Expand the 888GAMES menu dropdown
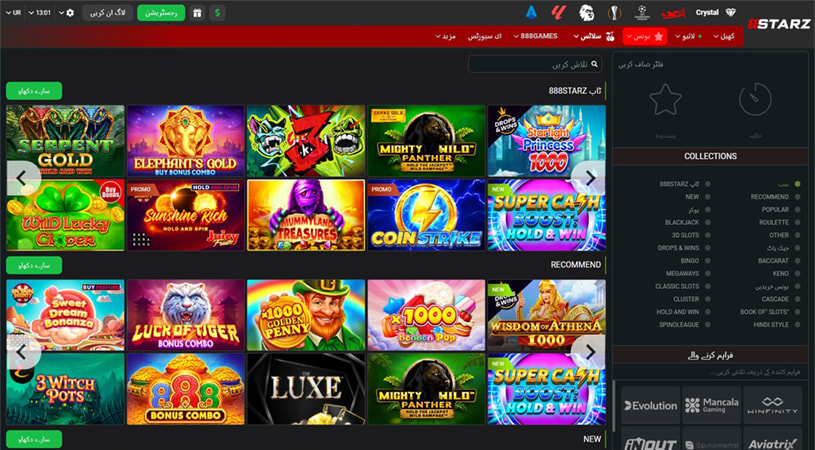The height and width of the screenshot is (450, 815). click(536, 36)
